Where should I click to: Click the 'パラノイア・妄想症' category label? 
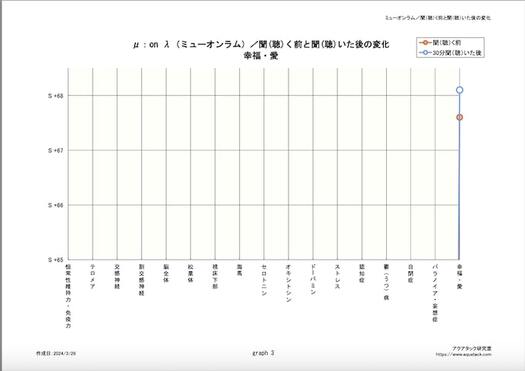pos(435,293)
